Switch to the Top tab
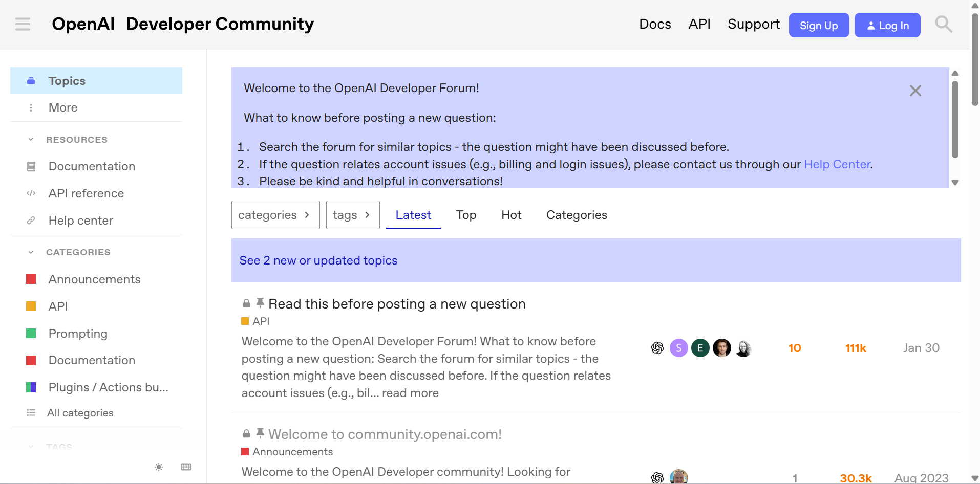The image size is (980, 484). pyautogui.click(x=466, y=215)
